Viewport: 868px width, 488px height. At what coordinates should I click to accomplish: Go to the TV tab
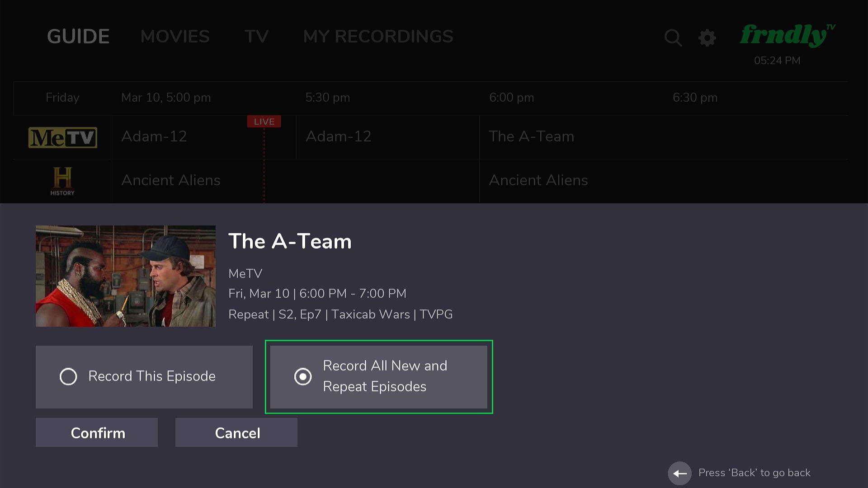click(256, 37)
